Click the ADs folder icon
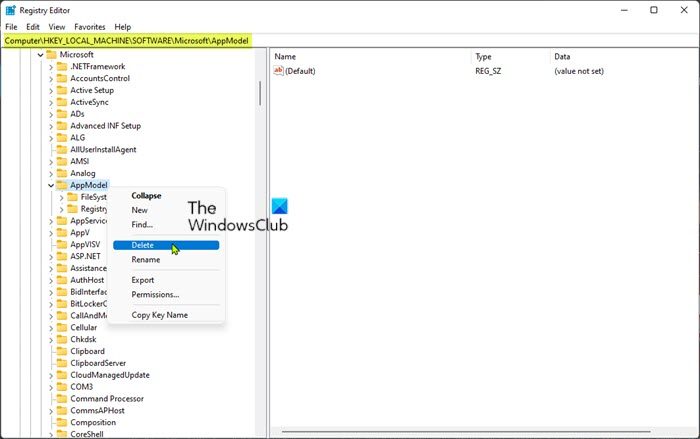Viewport: 700px width, 439px height. (x=62, y=114)
